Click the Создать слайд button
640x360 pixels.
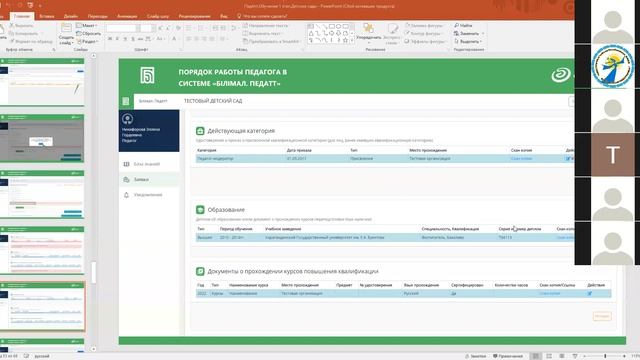tap(66, 34)
